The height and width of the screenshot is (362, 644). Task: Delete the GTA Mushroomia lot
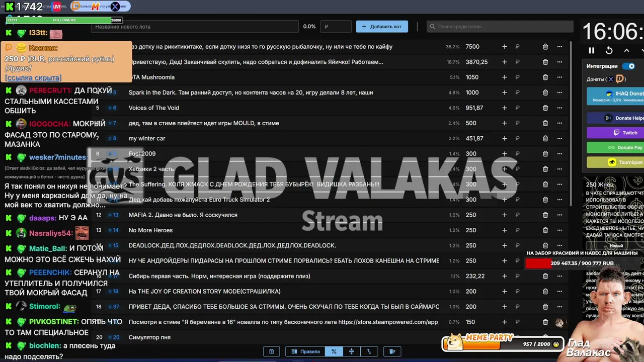[x=545, y=77]
